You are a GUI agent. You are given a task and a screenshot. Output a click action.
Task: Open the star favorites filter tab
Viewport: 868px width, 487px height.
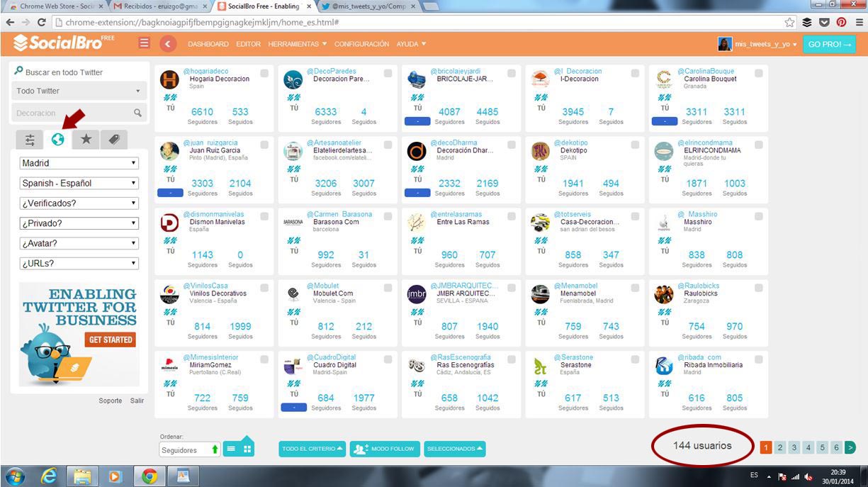[86, 140]
